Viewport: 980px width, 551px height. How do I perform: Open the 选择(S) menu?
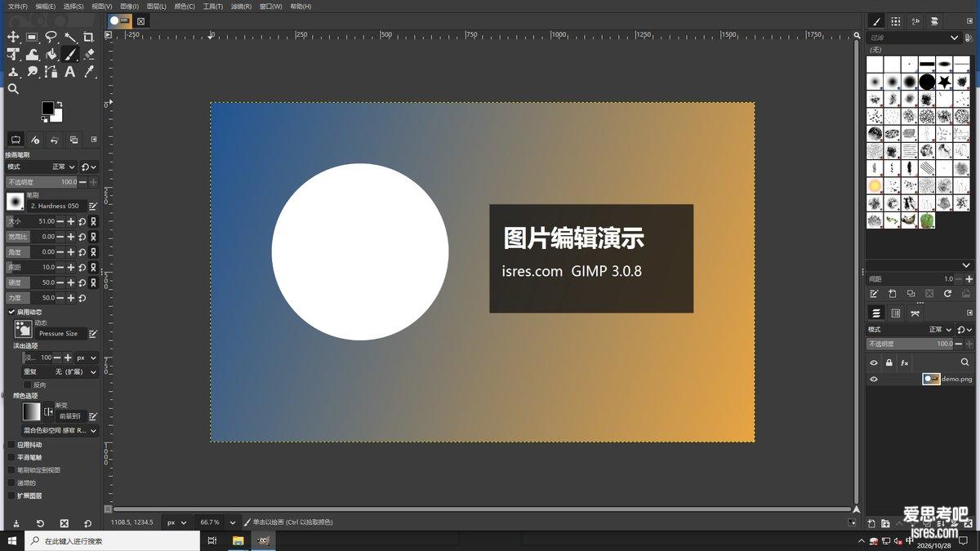(73, 7)
